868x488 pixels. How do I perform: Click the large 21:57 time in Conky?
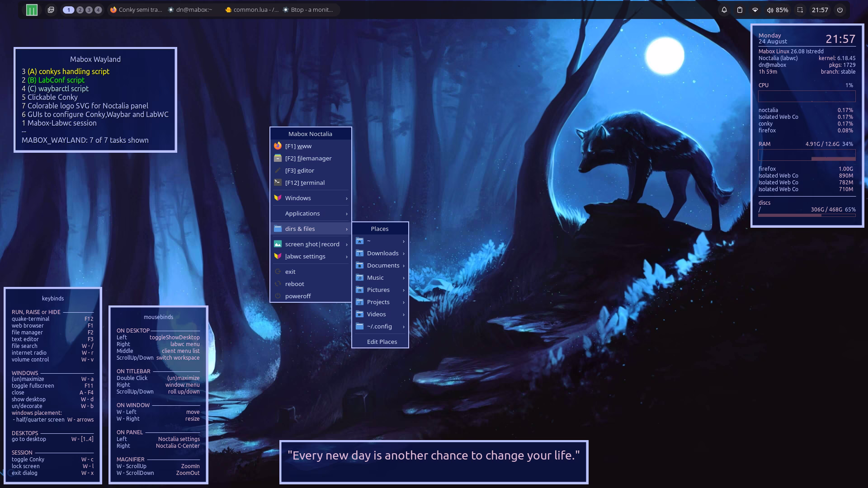[840, 39]
